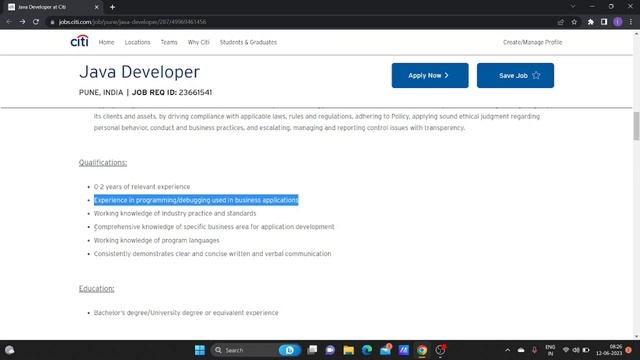This screenshot has height=360, width=640.
Task: Open the Teams Chat taskbar icon
Action: (330, 350)
